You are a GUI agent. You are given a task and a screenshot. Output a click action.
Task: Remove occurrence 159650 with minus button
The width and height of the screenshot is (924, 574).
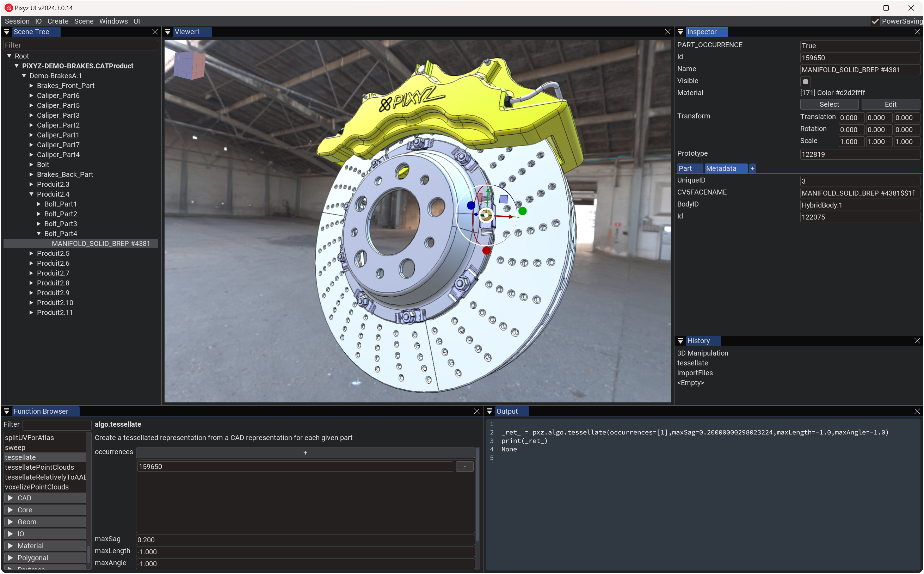click(x=464, y=467)
